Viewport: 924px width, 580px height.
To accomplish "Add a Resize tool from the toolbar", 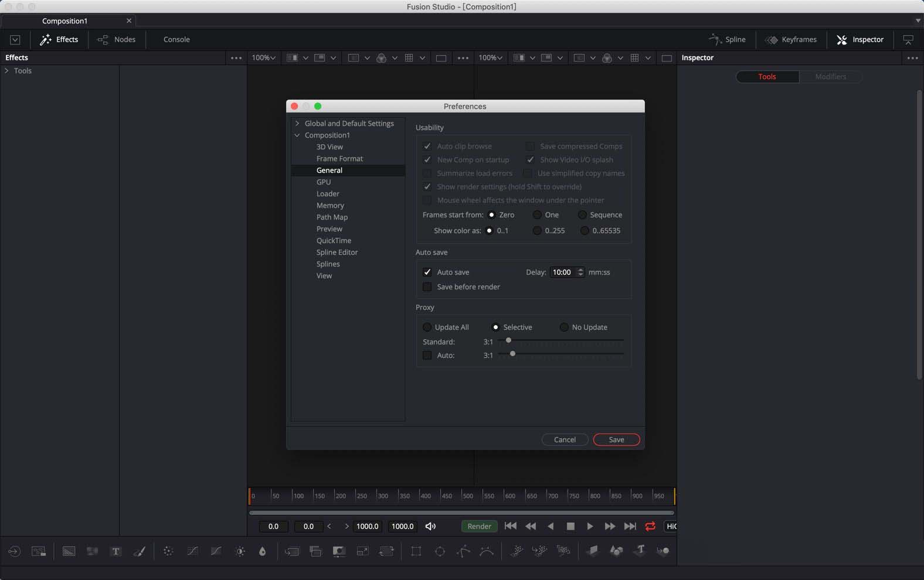I will coord(363,551).
